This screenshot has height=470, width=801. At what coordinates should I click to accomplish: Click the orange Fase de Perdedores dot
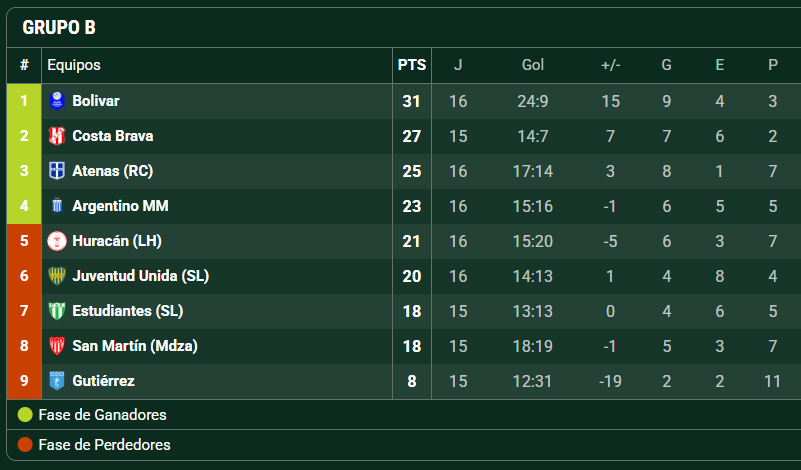25,444
